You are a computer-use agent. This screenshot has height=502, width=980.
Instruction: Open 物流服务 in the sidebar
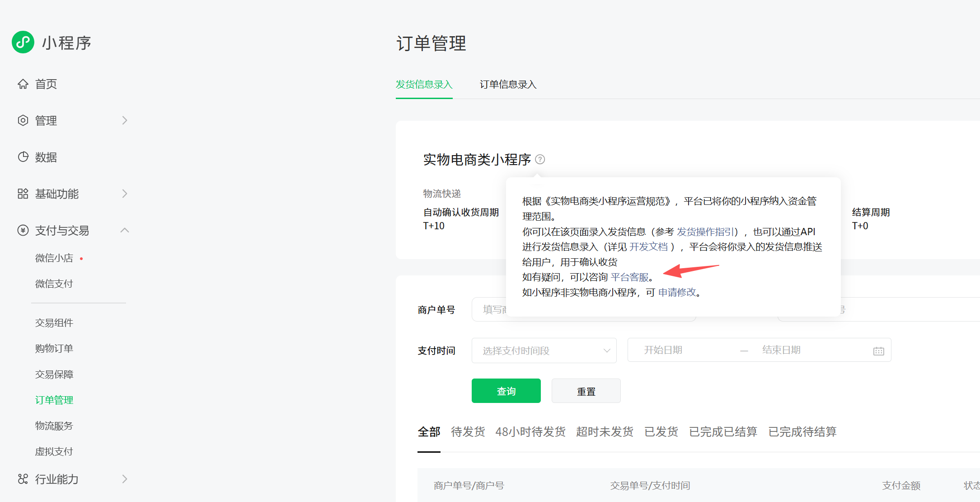point(54,426)
